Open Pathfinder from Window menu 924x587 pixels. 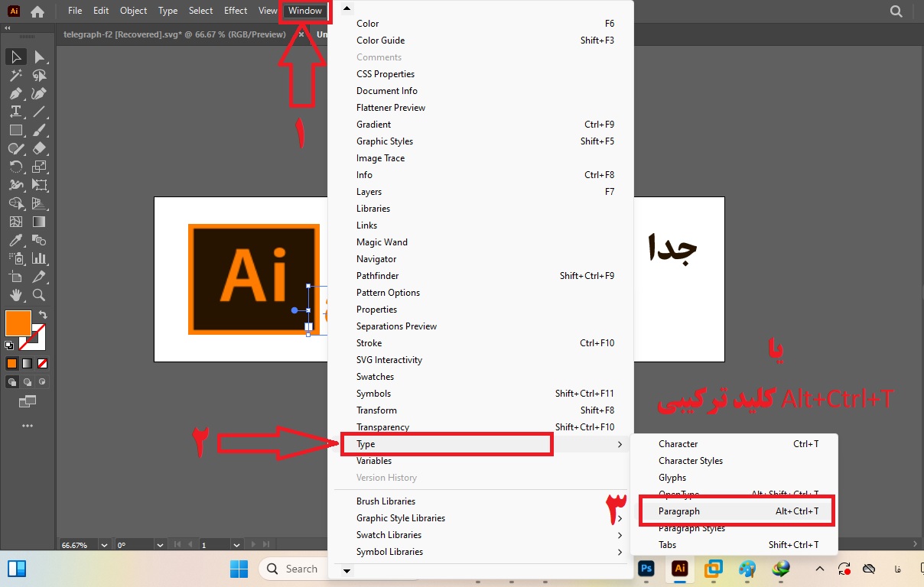pos(377,276)
